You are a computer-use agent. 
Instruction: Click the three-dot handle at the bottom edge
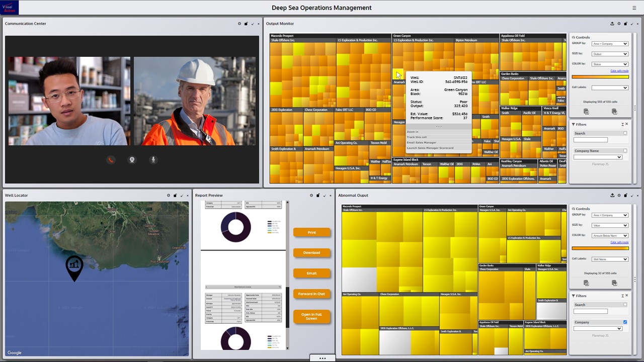tap(323, 358)
